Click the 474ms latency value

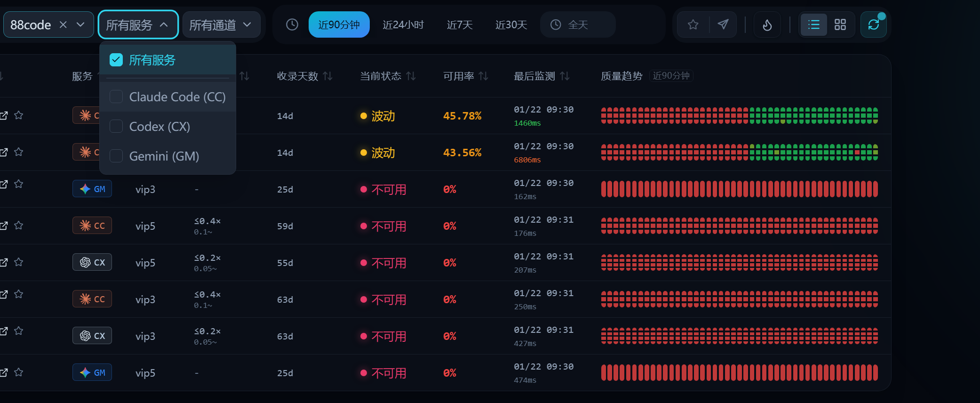point(525,380)
